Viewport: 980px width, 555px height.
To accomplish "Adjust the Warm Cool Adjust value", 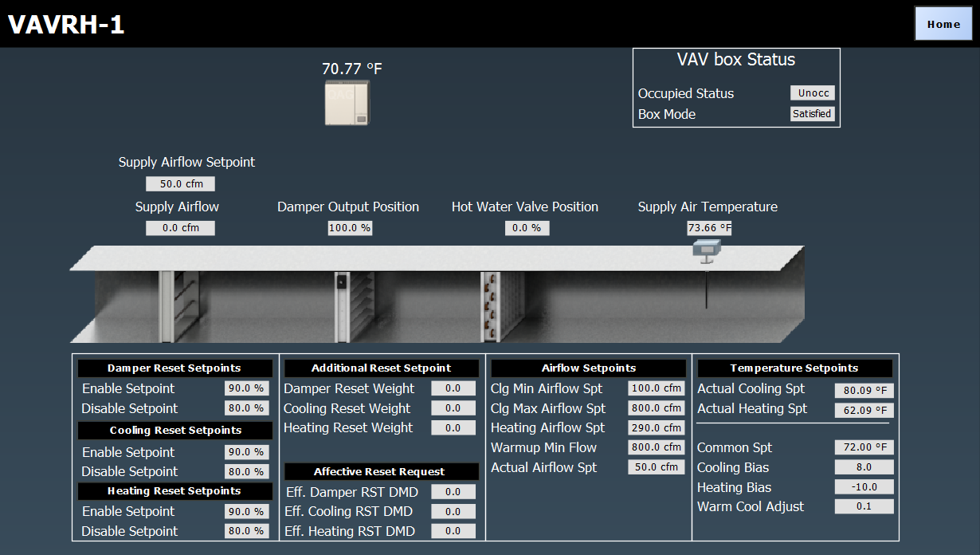I will tap(864, 506).
